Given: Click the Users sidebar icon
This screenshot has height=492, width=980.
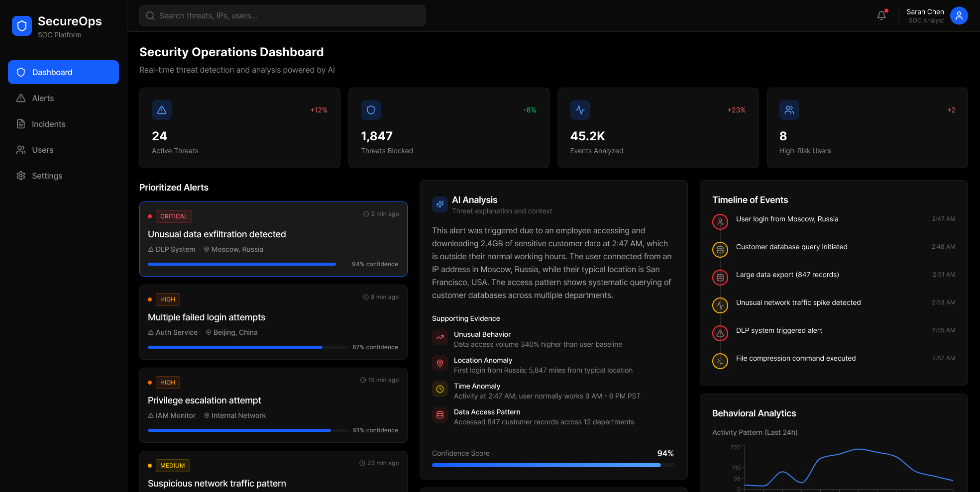Looking at the screenshot, I should point(21,150).
